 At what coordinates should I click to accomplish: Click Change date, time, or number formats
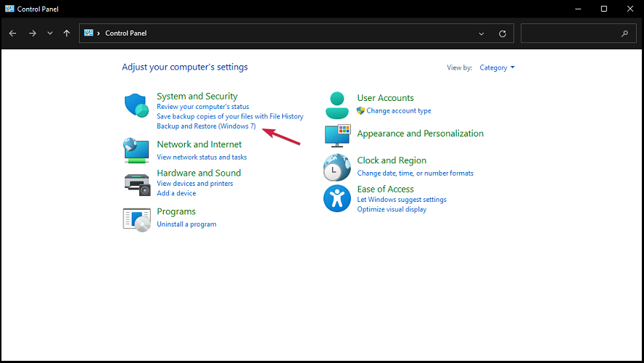[x=416, y=173]
